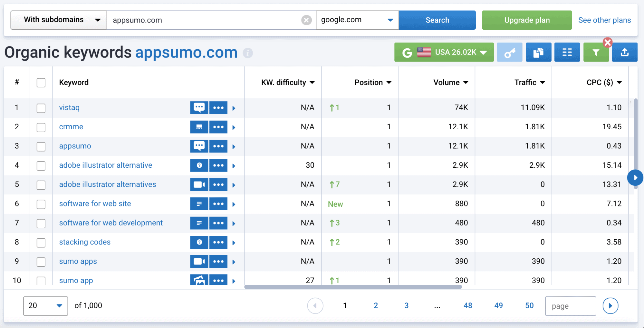Check the appsumo row checkbox

(41, 146)
